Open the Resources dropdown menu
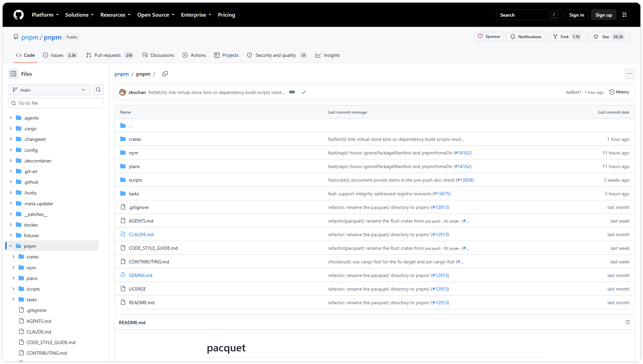Screen dimensions: 643x364 pyautogui.click(x=115, y=15)
